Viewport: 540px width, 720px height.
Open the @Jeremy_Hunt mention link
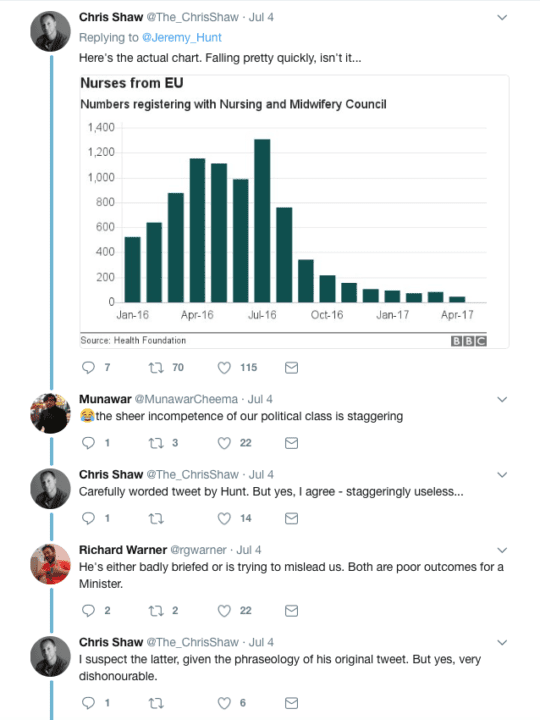(x=182, y=38)
